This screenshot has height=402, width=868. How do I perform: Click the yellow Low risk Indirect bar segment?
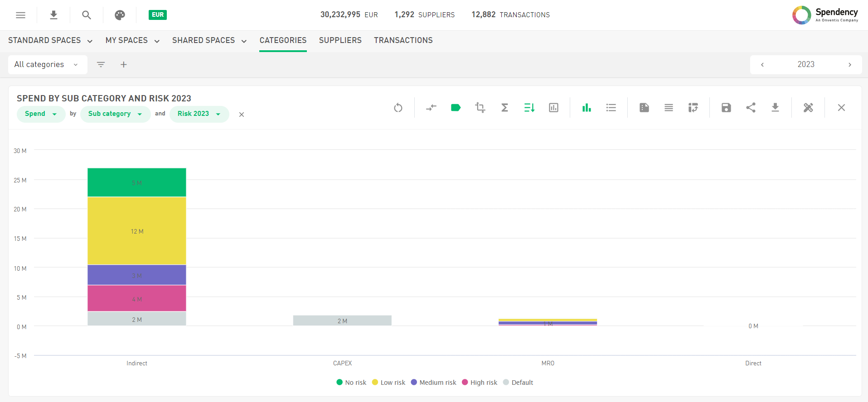pyautogui.click(x=136, y=231)
